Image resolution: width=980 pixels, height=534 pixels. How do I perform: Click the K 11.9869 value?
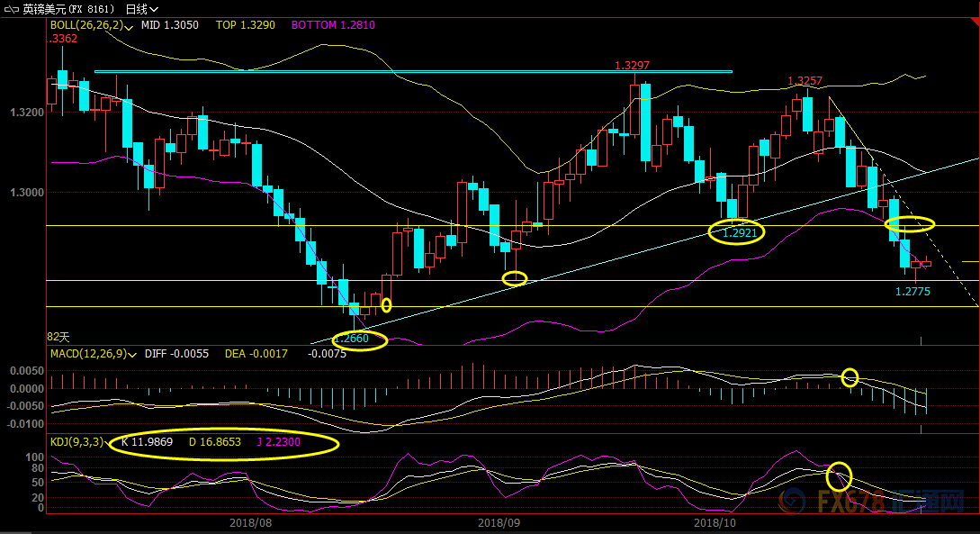pos(147,442)
